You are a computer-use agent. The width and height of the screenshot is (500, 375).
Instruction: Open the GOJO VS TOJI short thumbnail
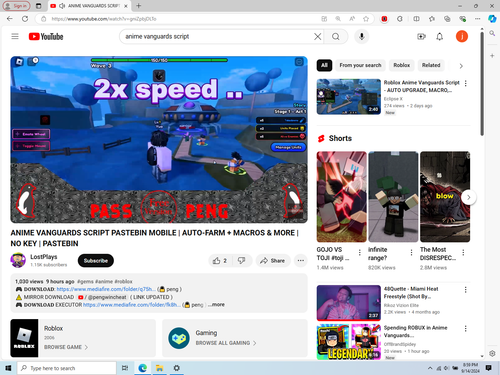tap(341, 197)
